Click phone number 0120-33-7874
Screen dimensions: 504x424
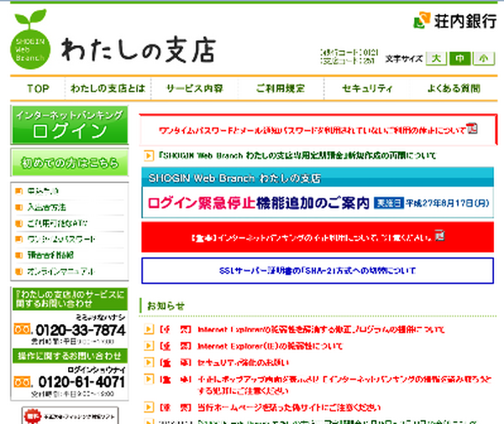(x=81, y=330)
